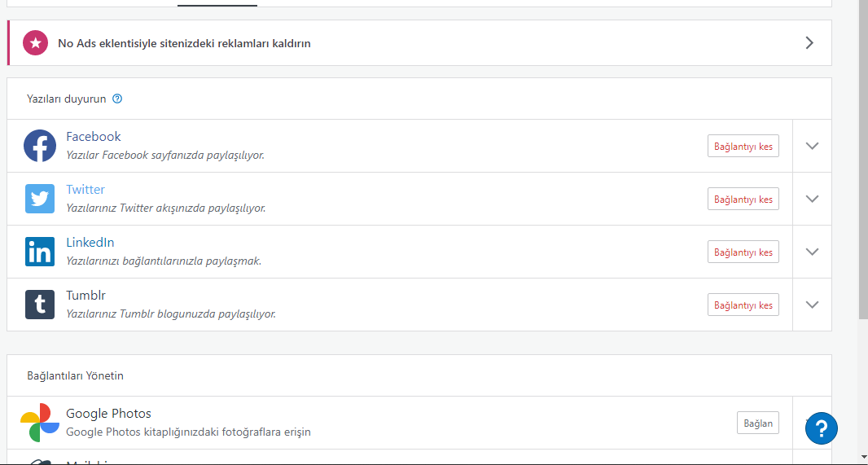Disconnect Facebook with Bağlantıyı kes
Screen dimensions: 868x465
[743, 146]
